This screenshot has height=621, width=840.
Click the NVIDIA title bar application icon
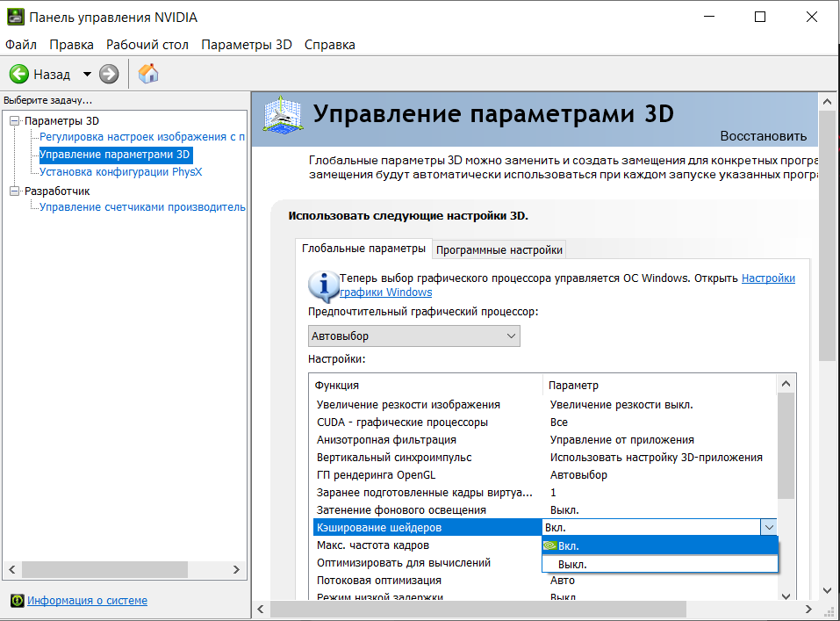[x=15, y=18]
